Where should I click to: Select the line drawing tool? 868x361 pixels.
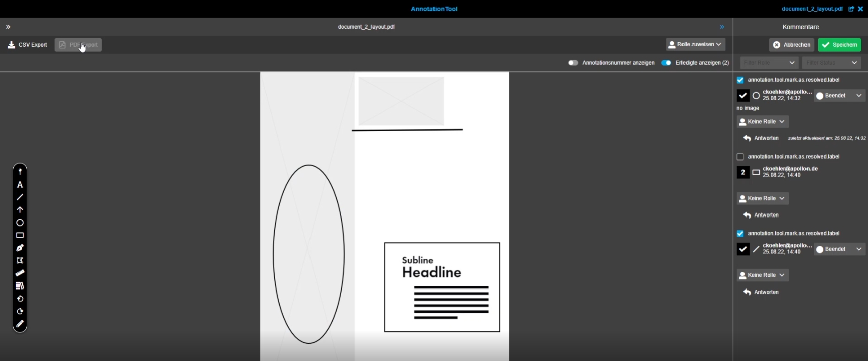point(20,197)
